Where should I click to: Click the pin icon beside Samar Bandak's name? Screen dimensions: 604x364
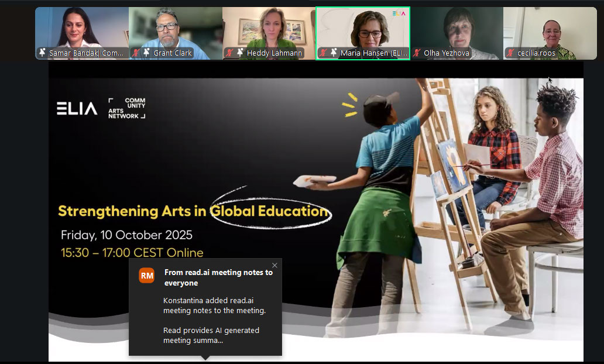pyautogui.click(x=42, y=53)
